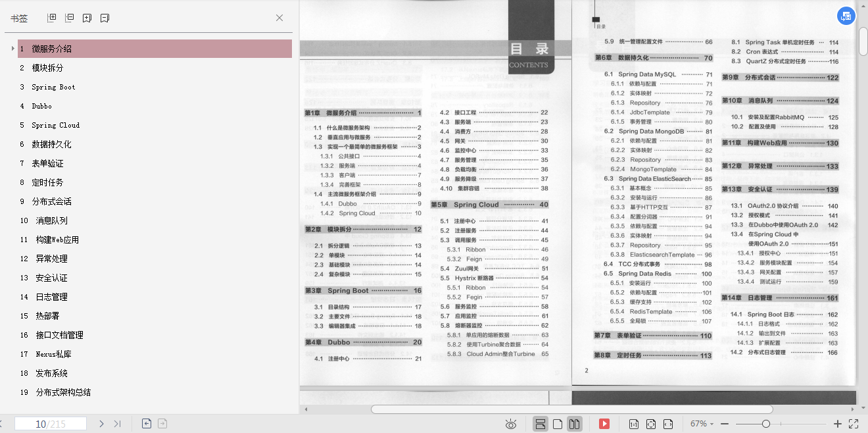
Task: Click 第5章 Spring Cloud heading in contents
Action: 489,205
